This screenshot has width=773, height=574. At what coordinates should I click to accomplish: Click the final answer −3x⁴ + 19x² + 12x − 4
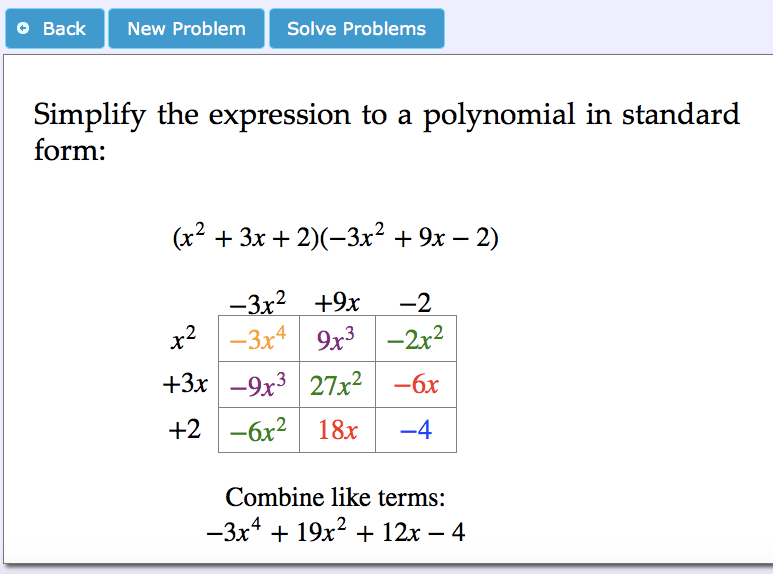tap(335, 532)
